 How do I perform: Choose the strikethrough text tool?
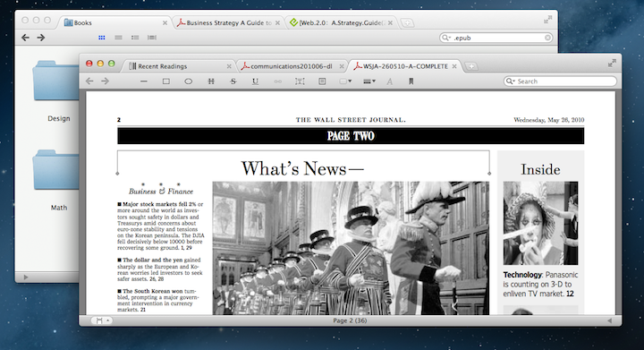tap(233, 81)
